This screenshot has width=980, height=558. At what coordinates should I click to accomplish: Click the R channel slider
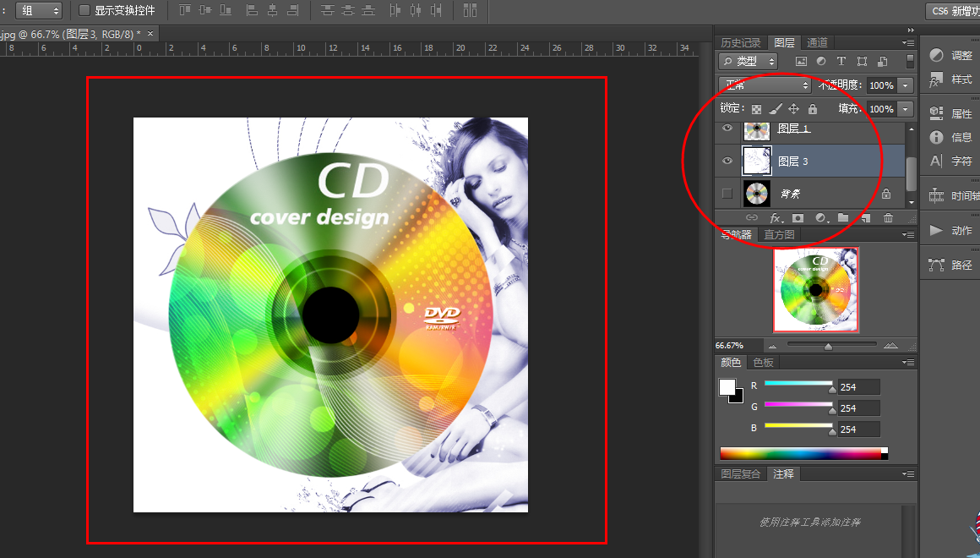tap(798, 384)
